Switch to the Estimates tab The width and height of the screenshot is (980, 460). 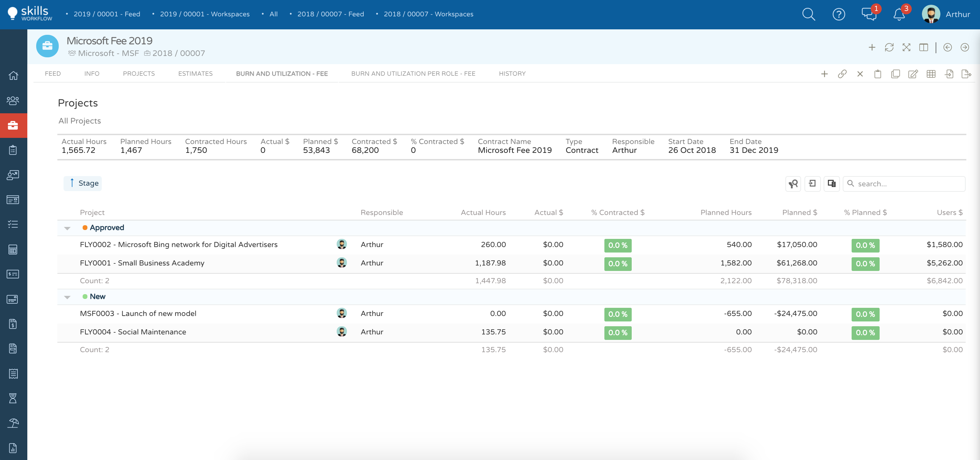coord(196,73)
